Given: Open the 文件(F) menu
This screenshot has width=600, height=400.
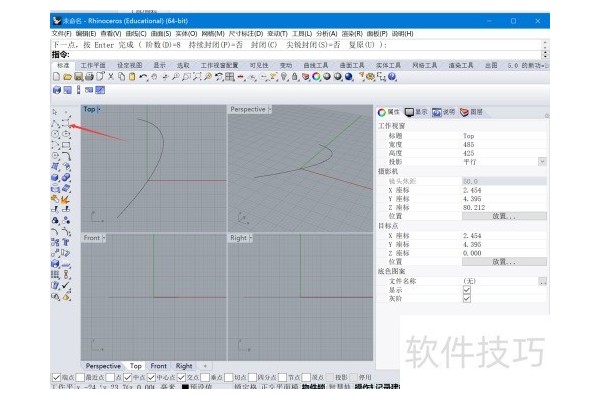Looking at the screenshot, I should click(x=61, y=34).
